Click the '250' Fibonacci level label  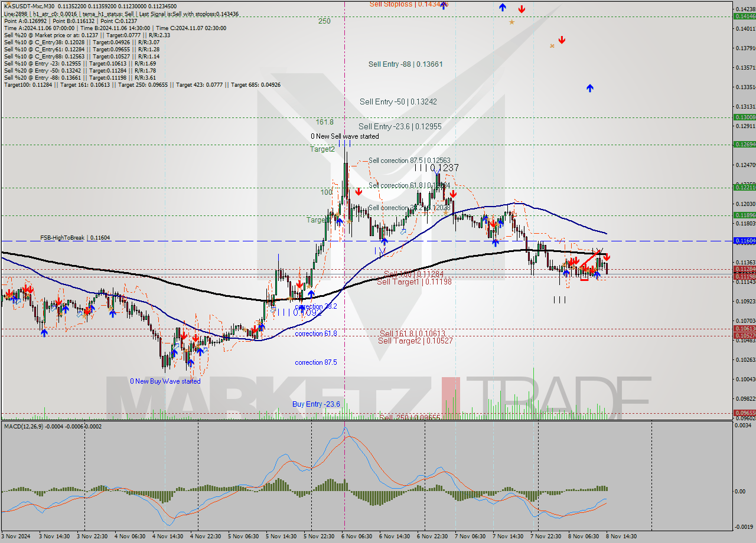324,21
